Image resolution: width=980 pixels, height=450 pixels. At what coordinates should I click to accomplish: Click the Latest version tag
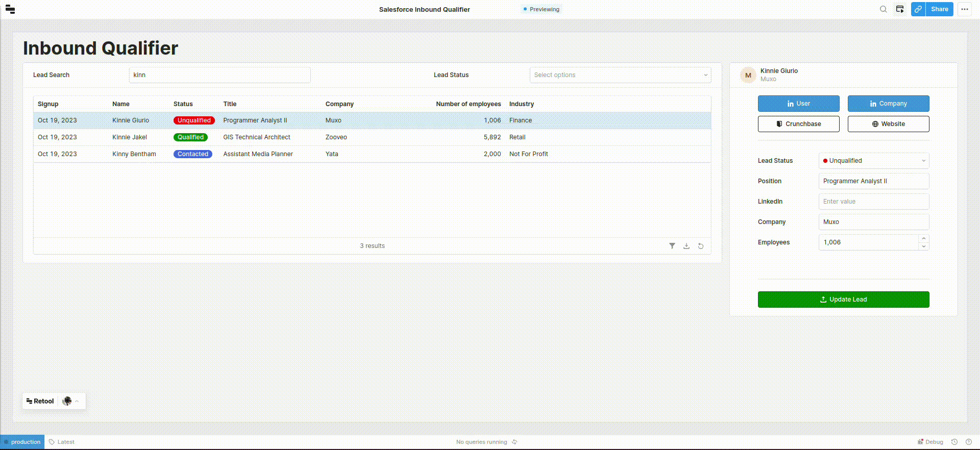coord(62,442)
